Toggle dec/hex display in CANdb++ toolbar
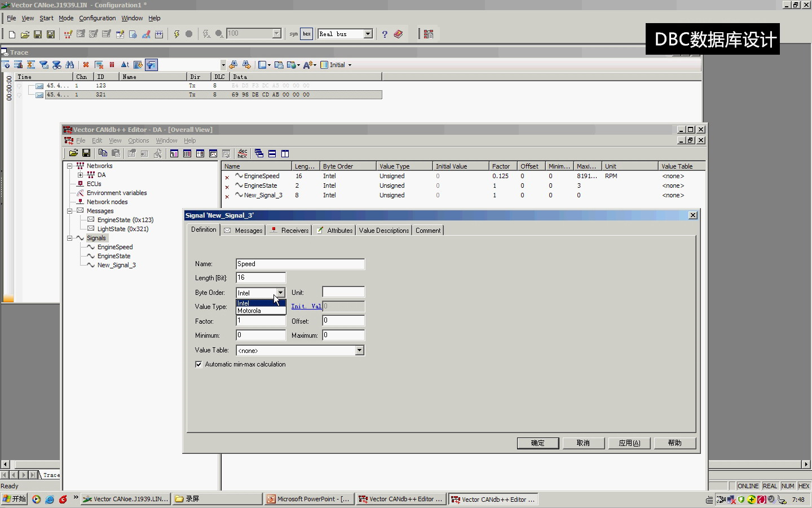This screenshot has height=508, width=812. point(242,153)
